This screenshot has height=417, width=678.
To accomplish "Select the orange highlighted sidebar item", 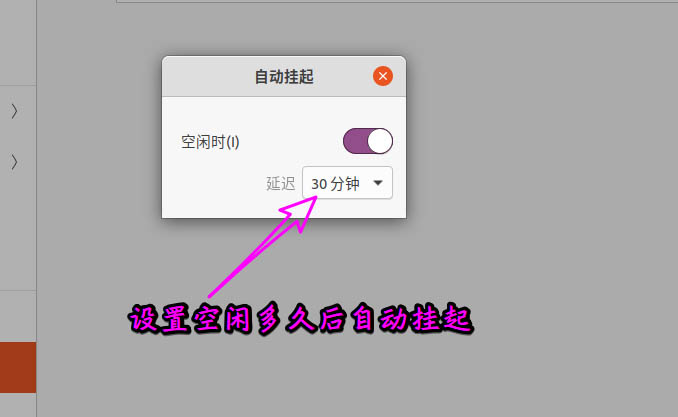I will [x=18, y=367].
